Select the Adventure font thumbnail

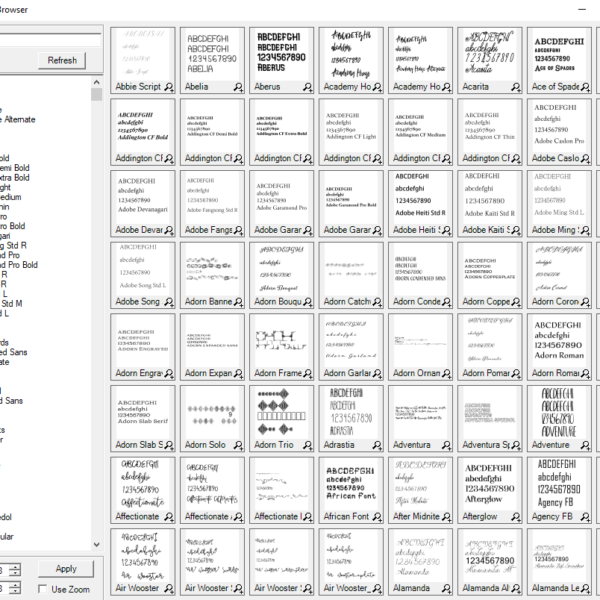click(559, 417)
